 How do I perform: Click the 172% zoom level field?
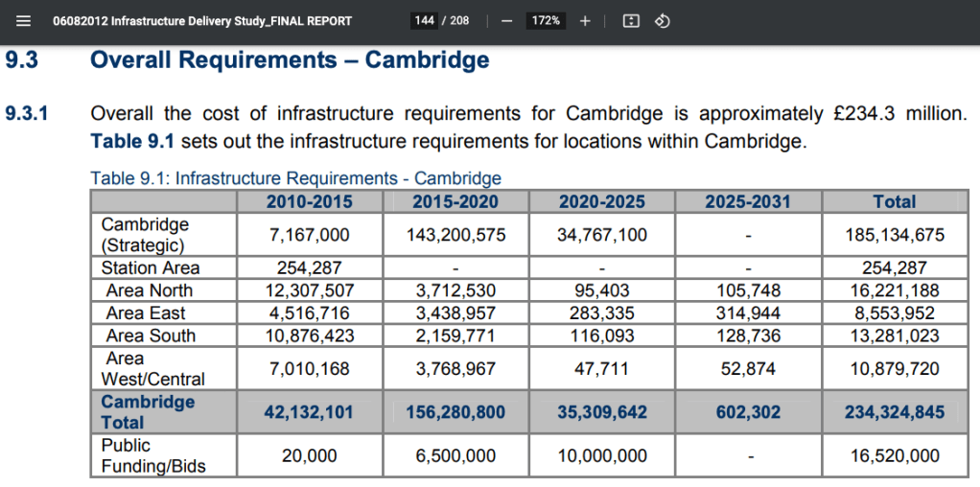[547, 20]
